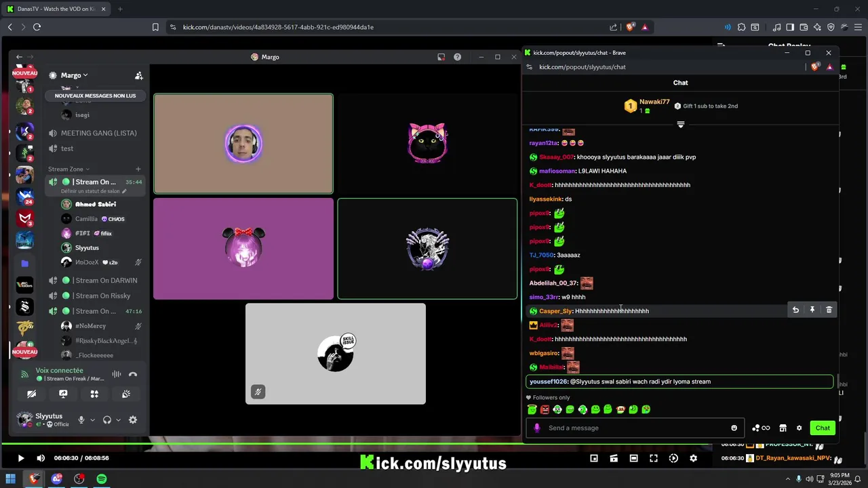
Task: Open Discord activities launcher icon
Action: 94,394
